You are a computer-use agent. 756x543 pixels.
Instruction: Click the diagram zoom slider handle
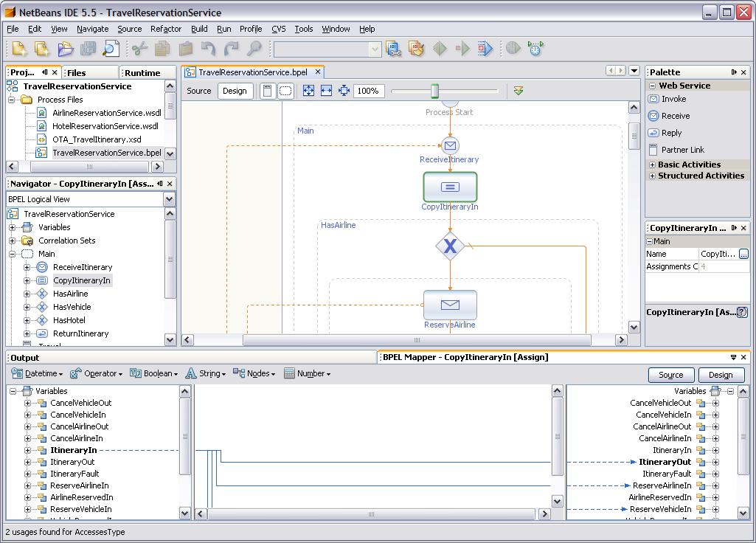click(434, 91)
